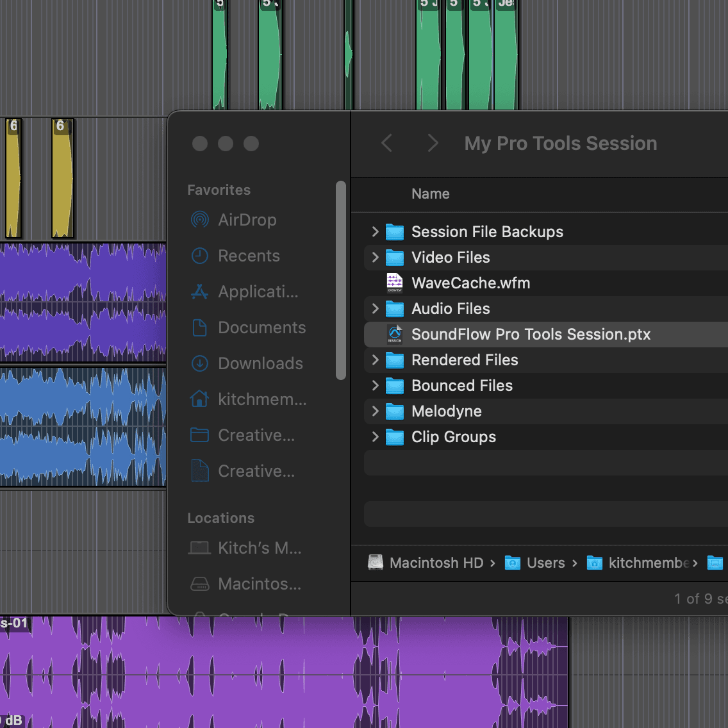Image resolution: width=728 pixels, height=728 pixels.
Task: Click the Melodyne folder icon
Action: click(x=395, y=411)
